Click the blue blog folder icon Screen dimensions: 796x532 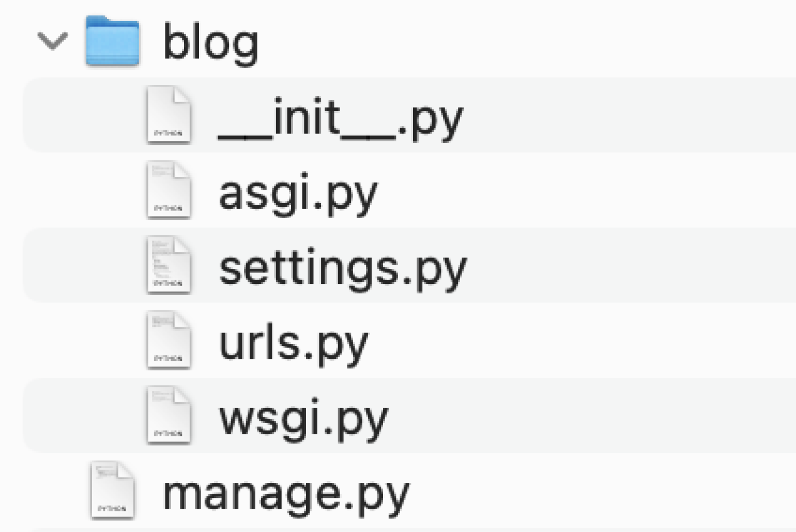coord(113,41)
